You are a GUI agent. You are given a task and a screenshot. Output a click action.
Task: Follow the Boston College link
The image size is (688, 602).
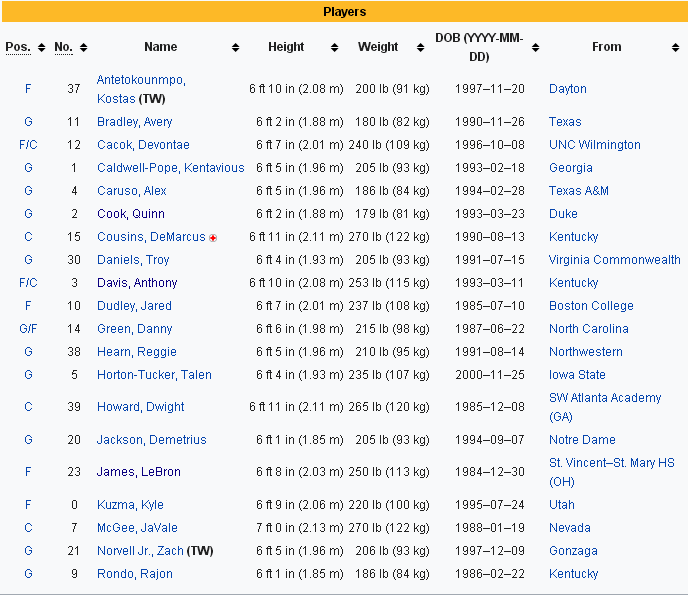click(591, 306)
